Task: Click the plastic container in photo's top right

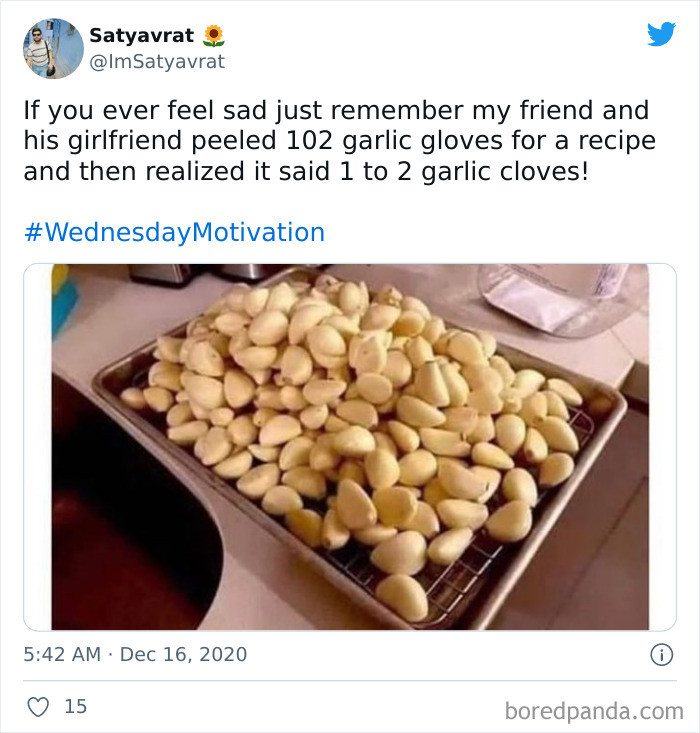Action: click(x=563, y=299)
